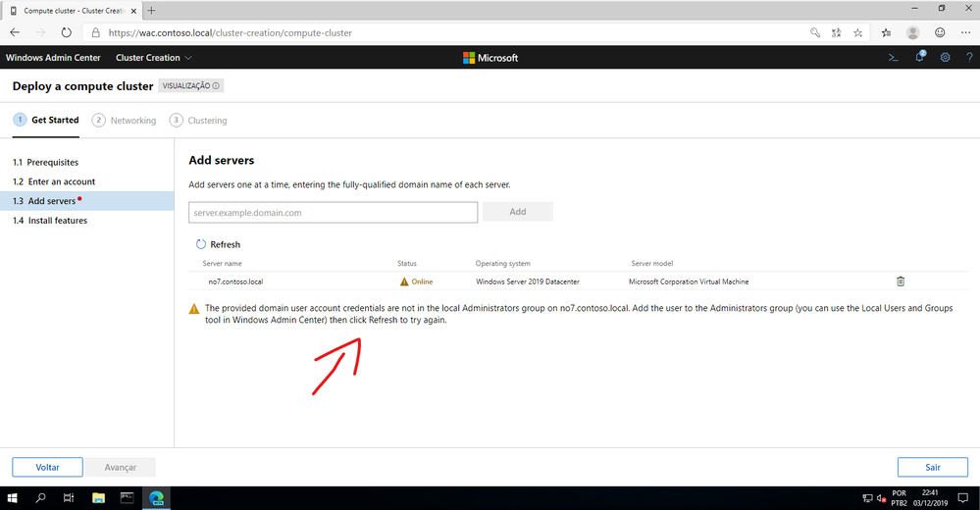Click the volume speaker tray icon
Viewport: 980px width, 510px height.
pos(881,498)
